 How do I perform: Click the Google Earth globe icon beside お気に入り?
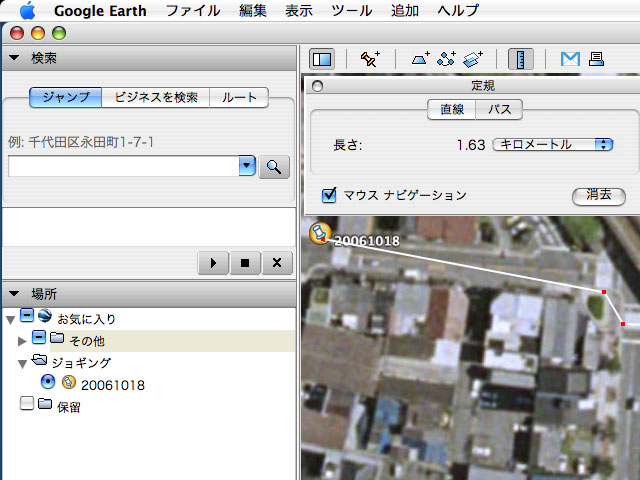pos(45,316)
